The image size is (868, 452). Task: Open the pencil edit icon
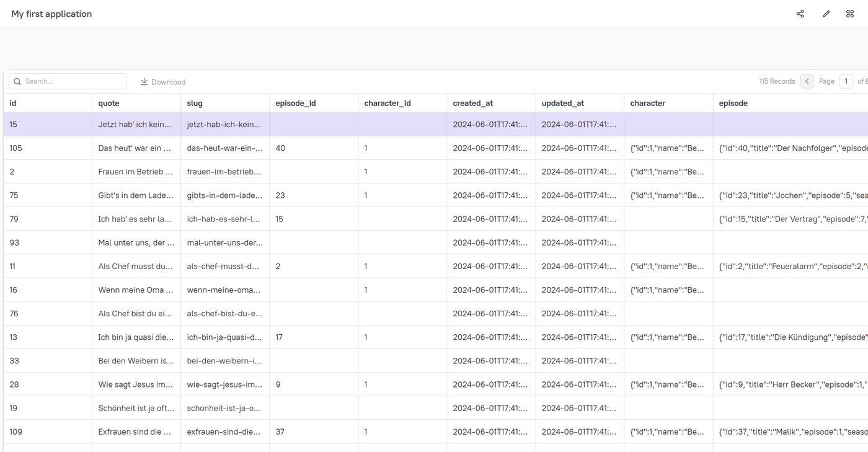click(x=826, y=14)
